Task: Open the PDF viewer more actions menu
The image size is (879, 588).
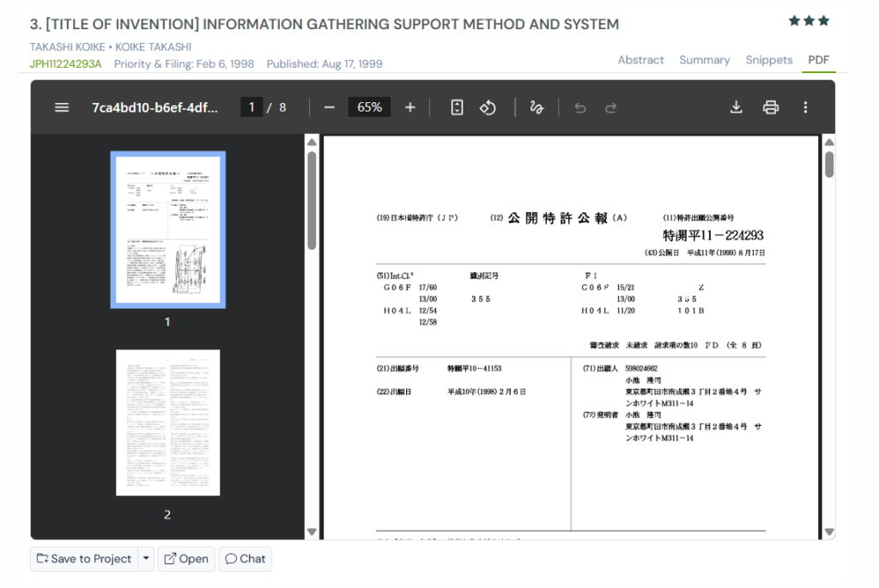Action: pyautogui.click(x=805, y=107)
